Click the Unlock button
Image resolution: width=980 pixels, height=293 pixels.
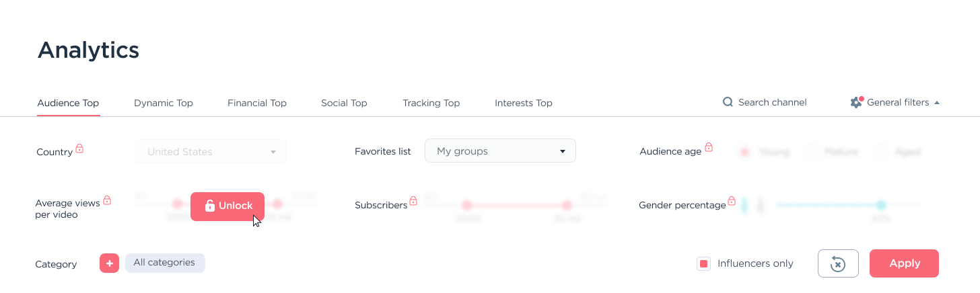[228, 206]
